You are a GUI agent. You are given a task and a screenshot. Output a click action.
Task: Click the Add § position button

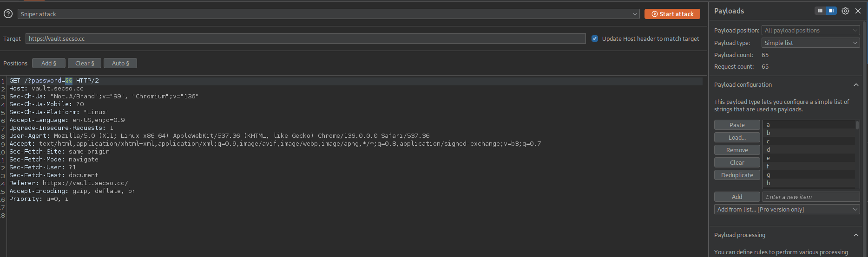pyautogui.click(x=49, y=63)
